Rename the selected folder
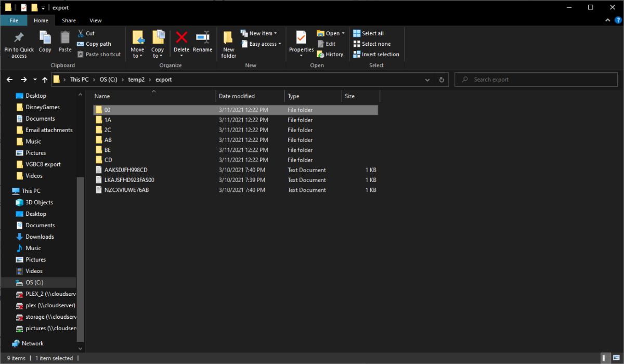 [x=202, y=42]
